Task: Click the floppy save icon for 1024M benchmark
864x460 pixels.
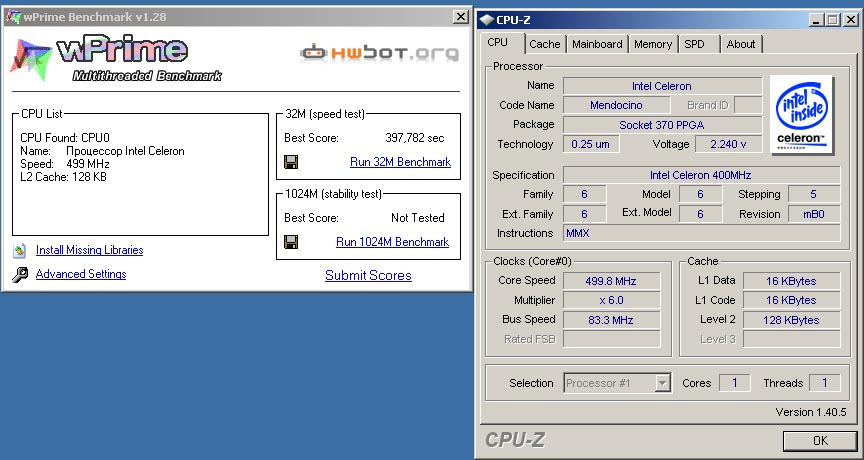Action: [x=291, y=242]
